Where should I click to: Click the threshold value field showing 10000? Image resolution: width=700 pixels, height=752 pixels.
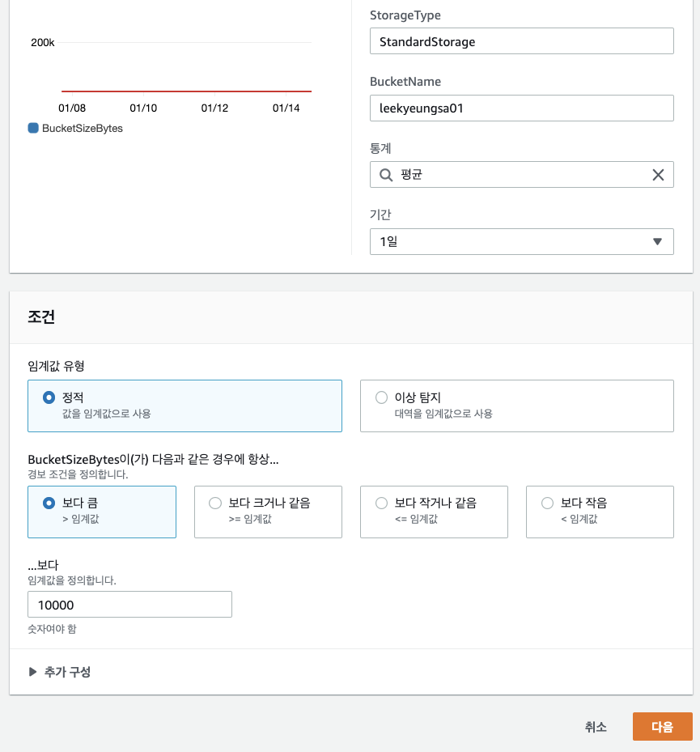(129, 605)
